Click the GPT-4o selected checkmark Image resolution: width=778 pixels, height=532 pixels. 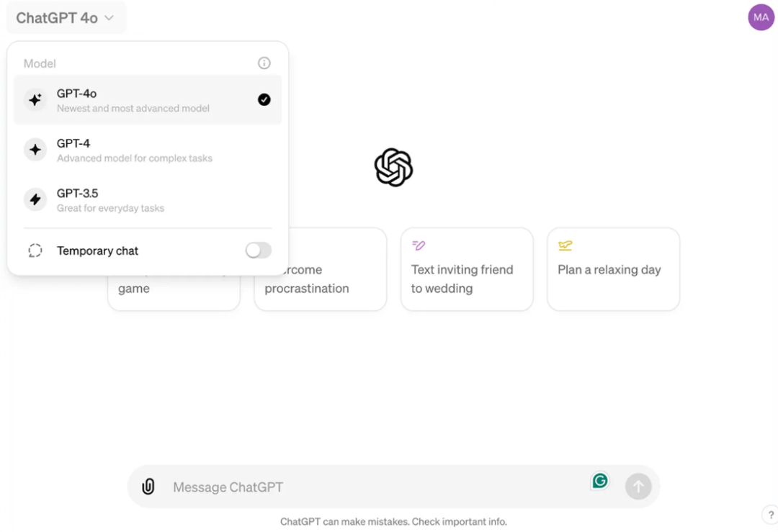coord(264,100)
